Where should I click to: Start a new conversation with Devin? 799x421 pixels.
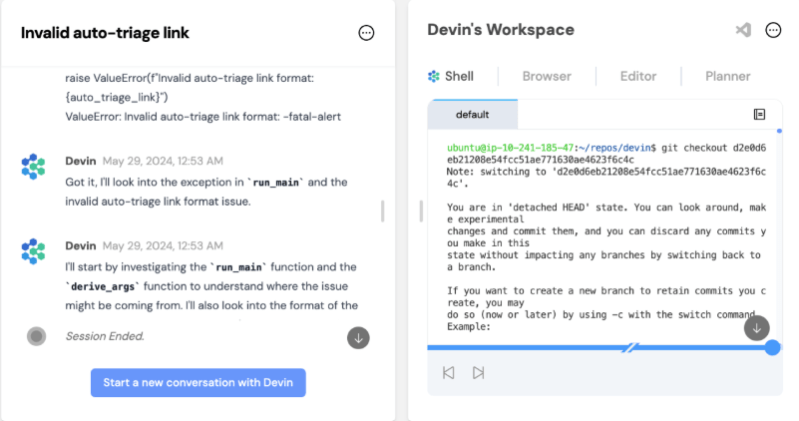click(x=198, y=382)
